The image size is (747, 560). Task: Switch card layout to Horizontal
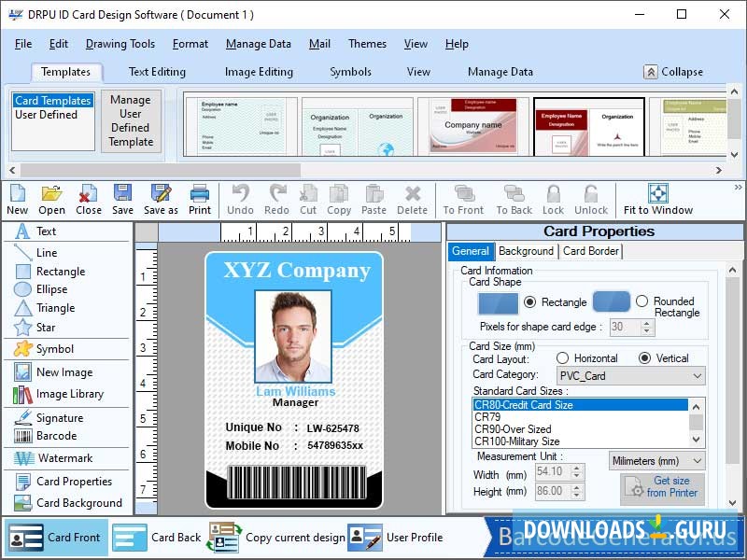(563, 357)
